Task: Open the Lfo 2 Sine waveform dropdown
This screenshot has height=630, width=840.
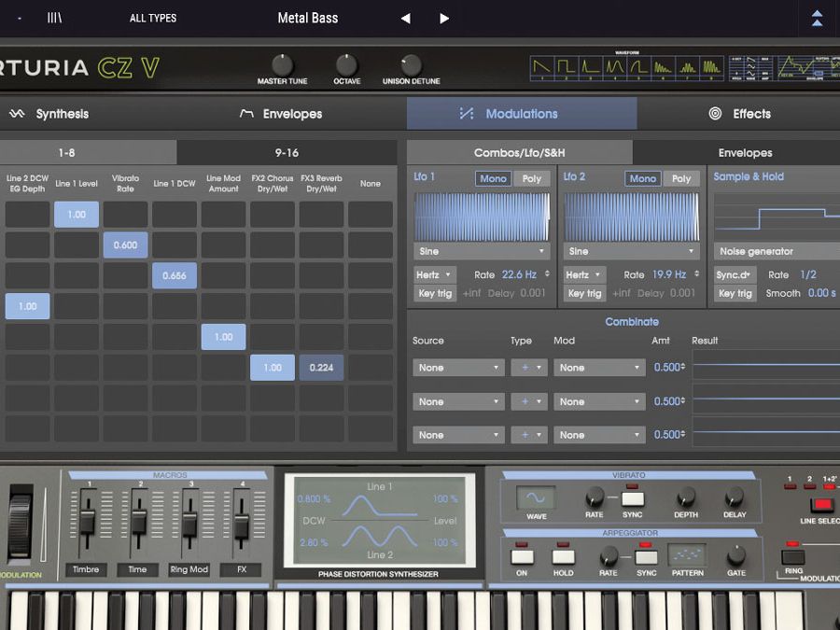Action: click(x=632, y=251)
